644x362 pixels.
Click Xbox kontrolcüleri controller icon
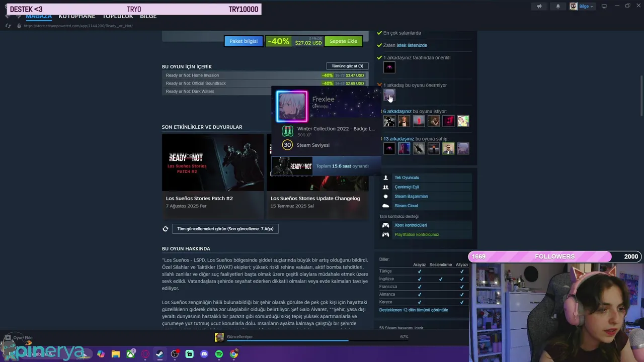tap(386, 225)
